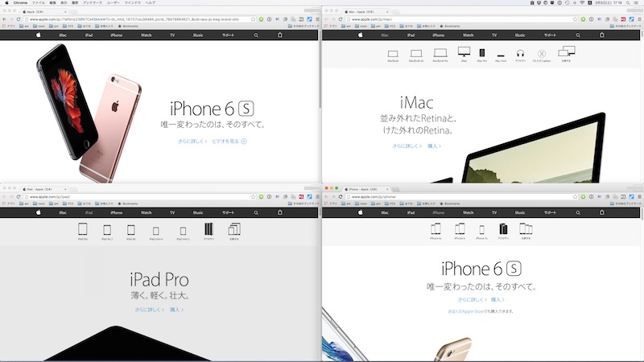Select the Mac Pro product icon
The height and width of the screenshot is (362, 644).
[x=482, y=55]
